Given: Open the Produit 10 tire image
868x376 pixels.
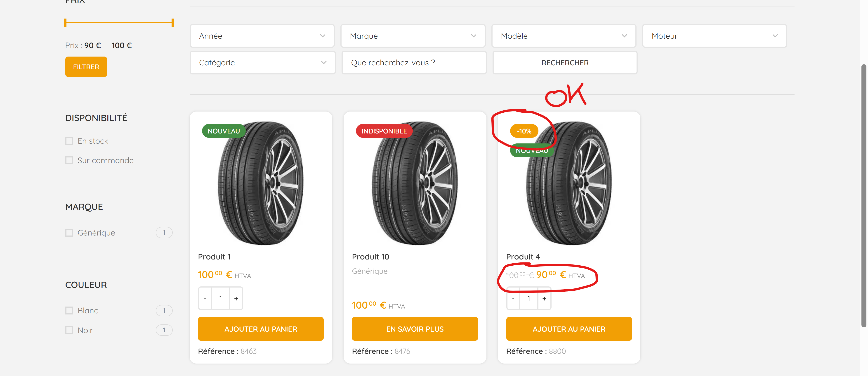Looking at the screenshot, I should [x=415, y=183].
